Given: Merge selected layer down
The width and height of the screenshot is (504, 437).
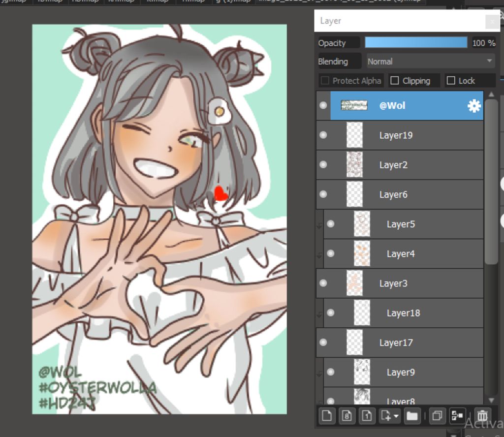Looking at the screenshot, I should point(457,416).
